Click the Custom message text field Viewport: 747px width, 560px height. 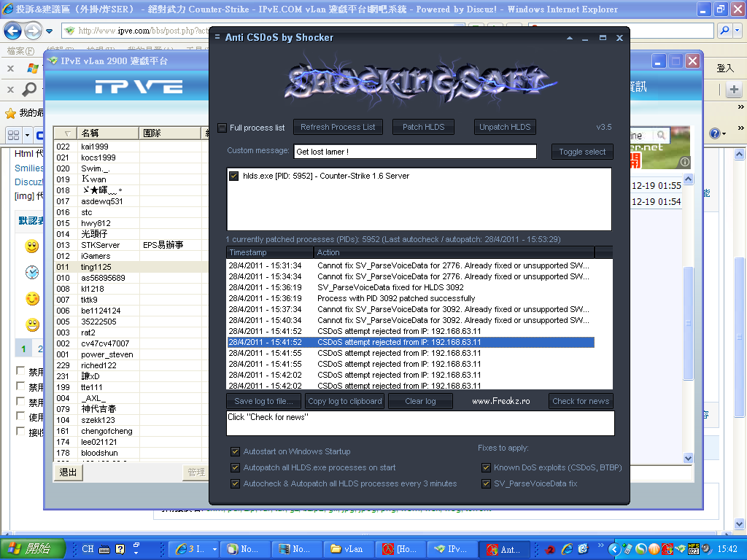(x=414, y=152)
